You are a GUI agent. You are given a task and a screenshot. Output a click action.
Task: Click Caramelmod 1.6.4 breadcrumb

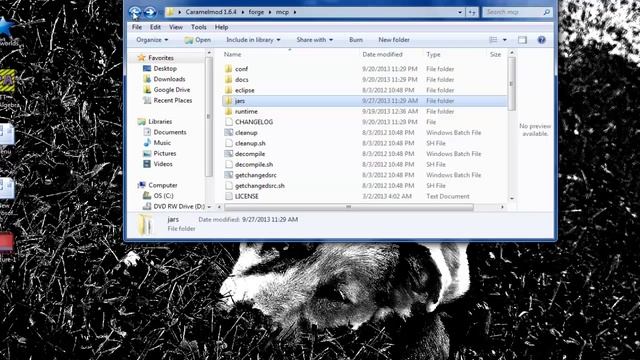tap(211, 12)
